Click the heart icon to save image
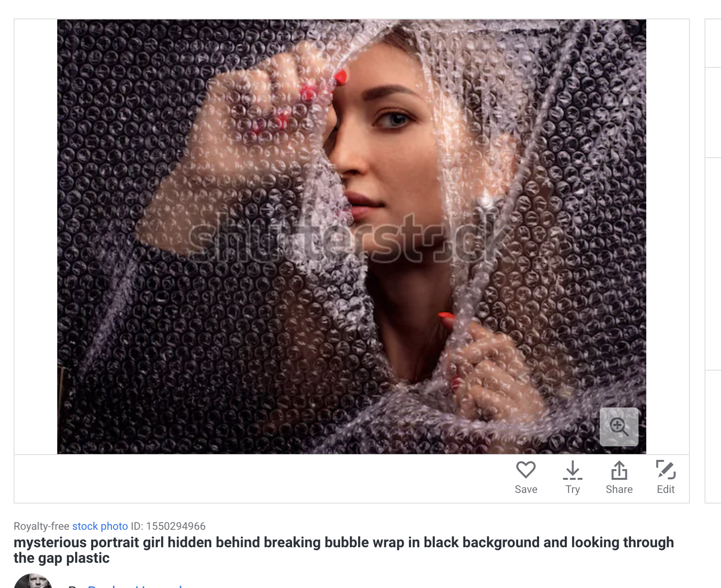The height and width of the screenshot is (588, 721). pyautogui.click(x=525, y=470)
